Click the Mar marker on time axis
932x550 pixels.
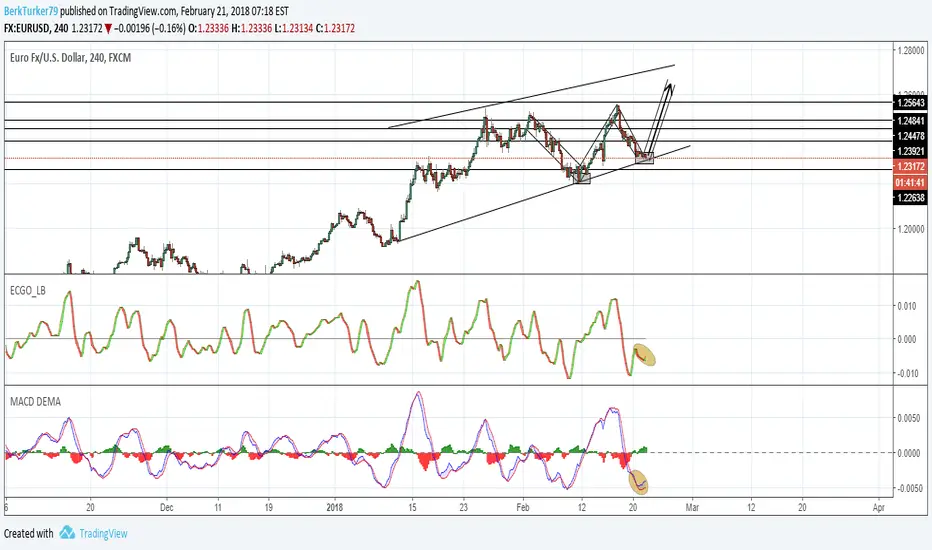click(x=692, y=507)
